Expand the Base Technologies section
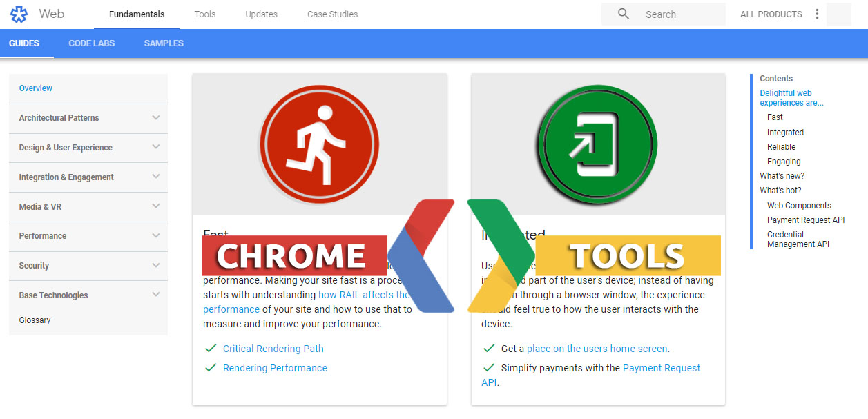This screenshot has height=419, width=868. pos(88,295)
